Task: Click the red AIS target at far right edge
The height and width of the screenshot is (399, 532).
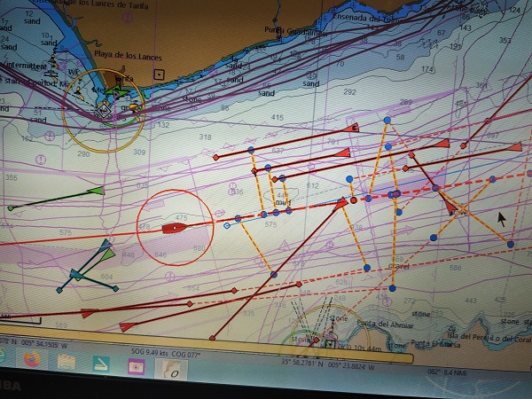Action: coord(515,147)
